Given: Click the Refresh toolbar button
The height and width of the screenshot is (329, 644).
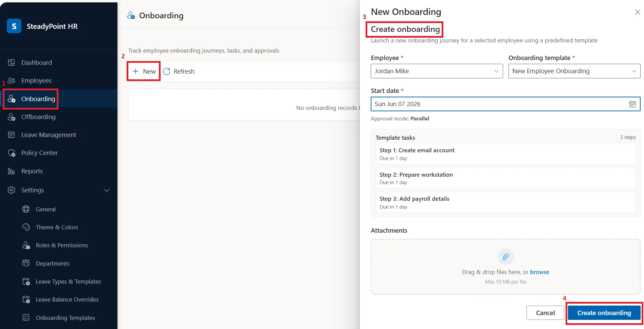Looking at the screenshot, I should pos(179,71).
